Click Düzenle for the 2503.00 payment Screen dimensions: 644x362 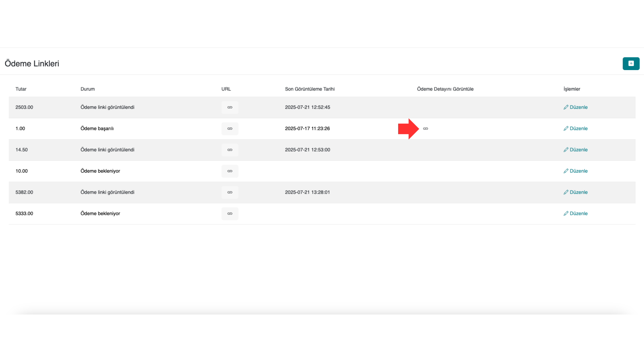(x=576, y=107)
